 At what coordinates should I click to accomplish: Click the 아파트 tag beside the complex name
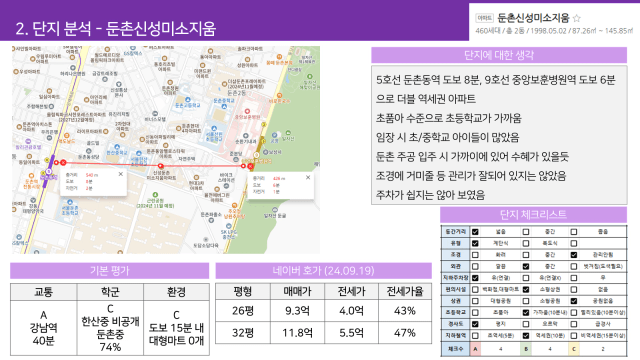(x=484, y=18)
